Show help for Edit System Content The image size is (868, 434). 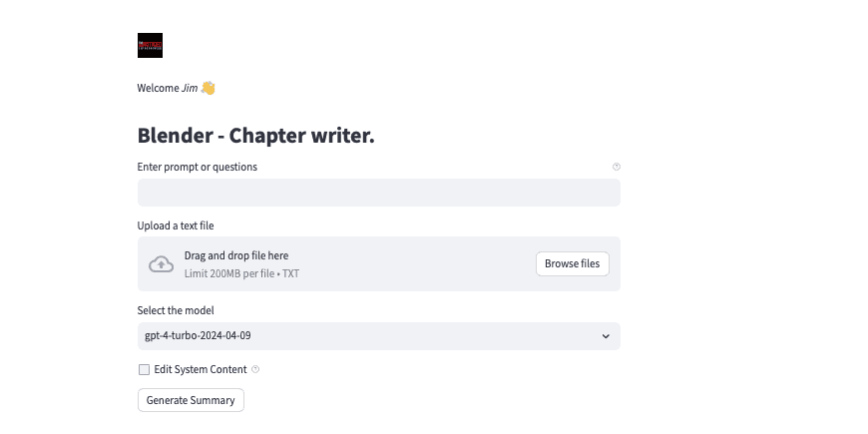pos(255,369)
